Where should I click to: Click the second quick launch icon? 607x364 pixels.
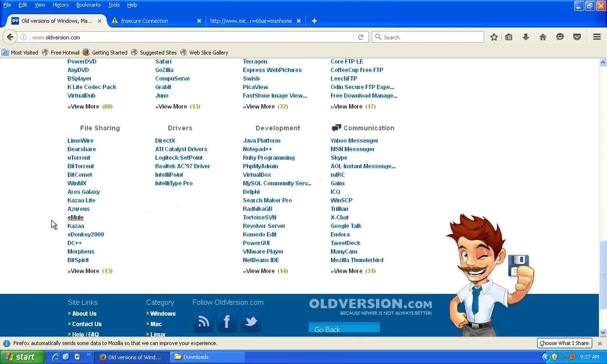click(x=66, y=357)
